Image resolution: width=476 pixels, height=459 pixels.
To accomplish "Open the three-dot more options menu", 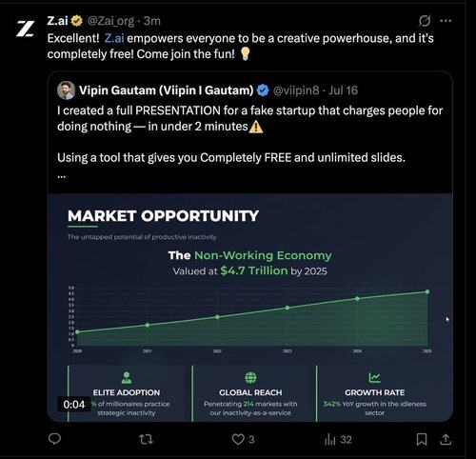I will click(446, 21).
